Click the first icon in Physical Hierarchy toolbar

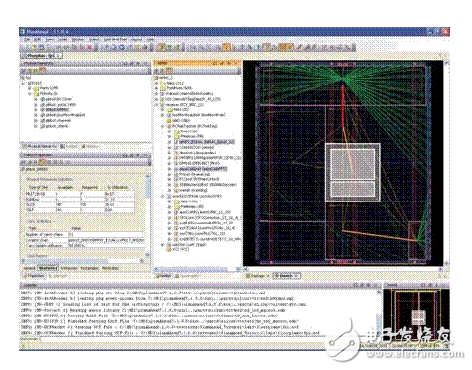pyautogui.click(x=24, y=71)
